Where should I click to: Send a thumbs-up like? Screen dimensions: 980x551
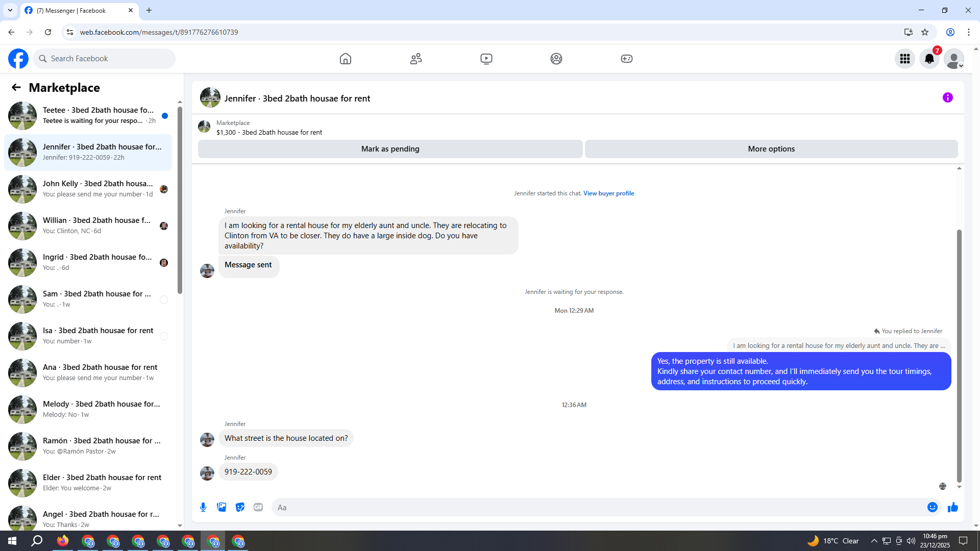pyautogui.click(x=952, y=507)
